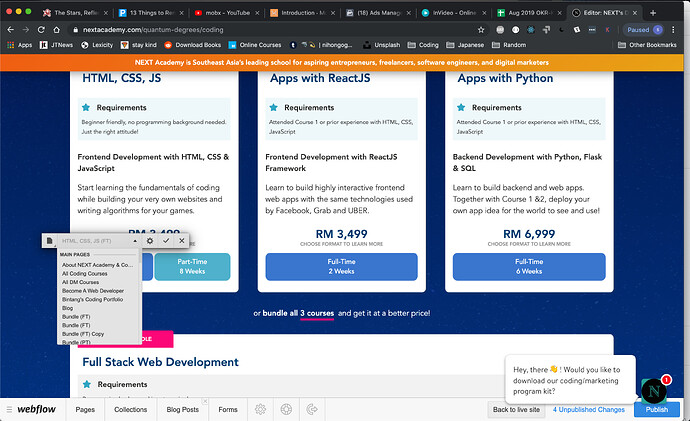Click the webflow logo in editor bar
Viewport: 690px width, 421px height.
pyautogui.click(x=36, y=409)
